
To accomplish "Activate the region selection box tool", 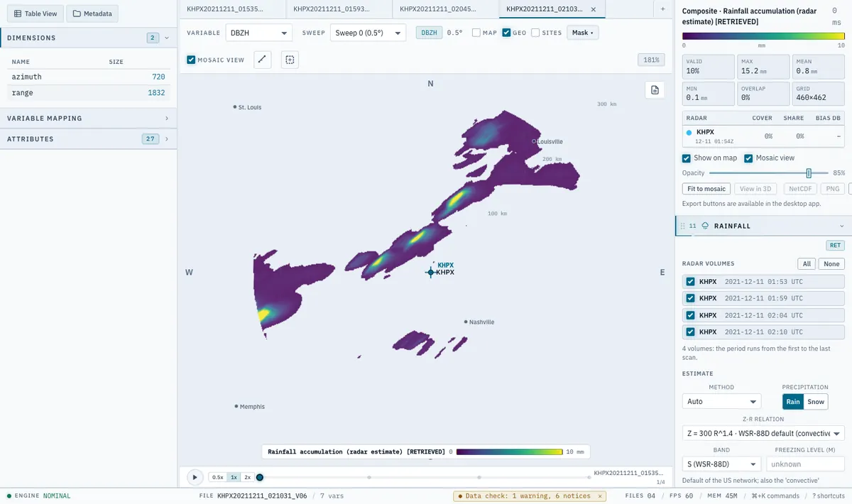I will pyautogui.click(x=290, y=60).
